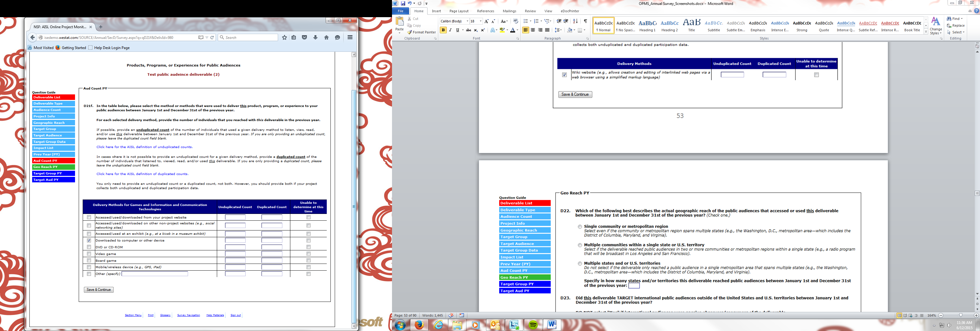Image resolution: width=980 pixels, height=331 pixels.
Task: Click the Format Painter tool
Action: 421,32
